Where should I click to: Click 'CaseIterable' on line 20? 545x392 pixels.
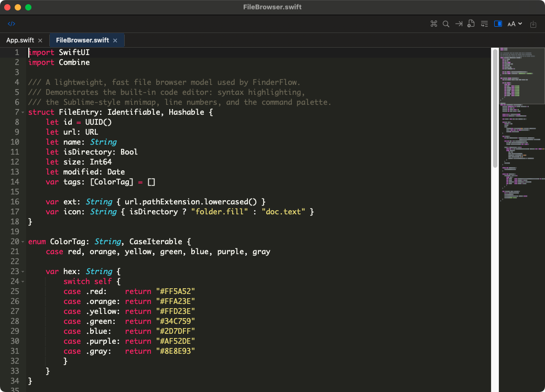click(156, 242)
